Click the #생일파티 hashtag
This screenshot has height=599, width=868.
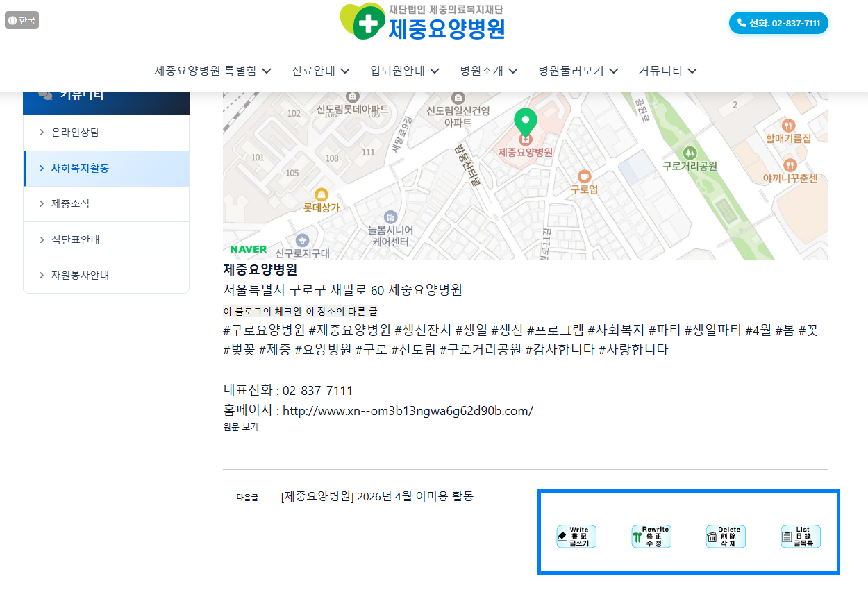713,330
